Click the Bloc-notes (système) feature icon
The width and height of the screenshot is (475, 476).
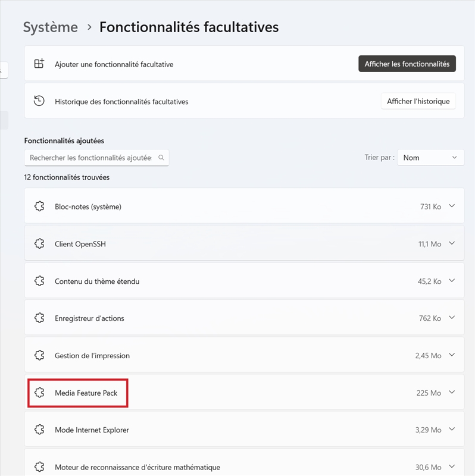[39, 206]
